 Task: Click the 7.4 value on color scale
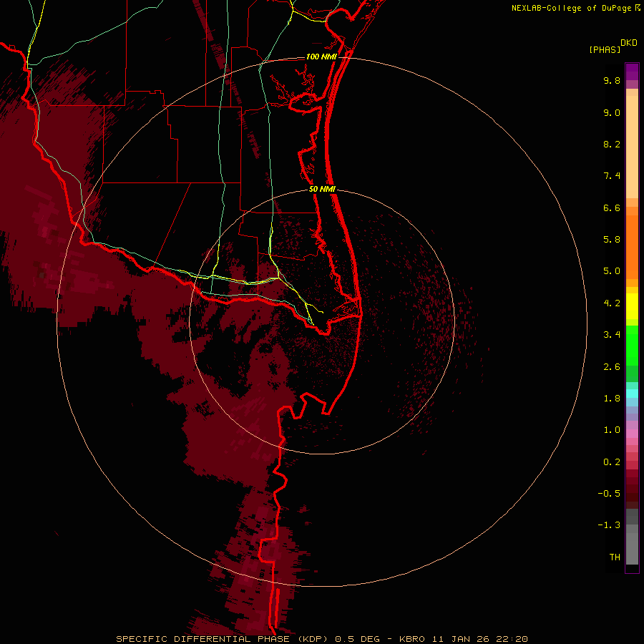(612, 176)
